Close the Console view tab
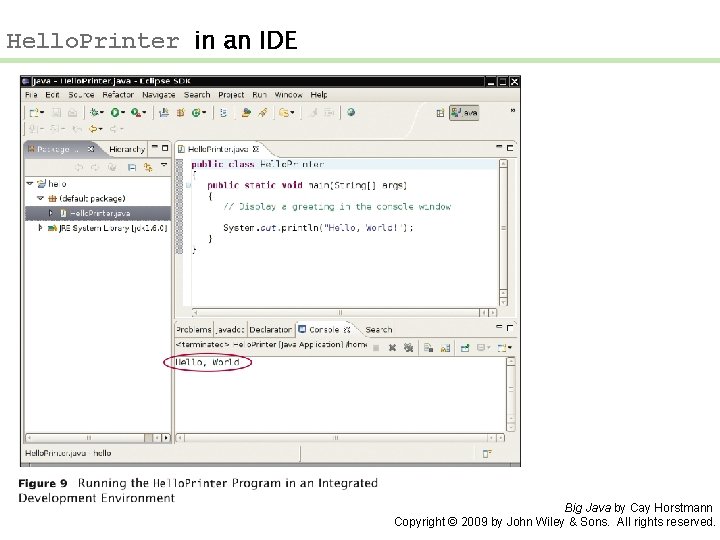The width and height of the screenshot is (720, 540). 347,330
